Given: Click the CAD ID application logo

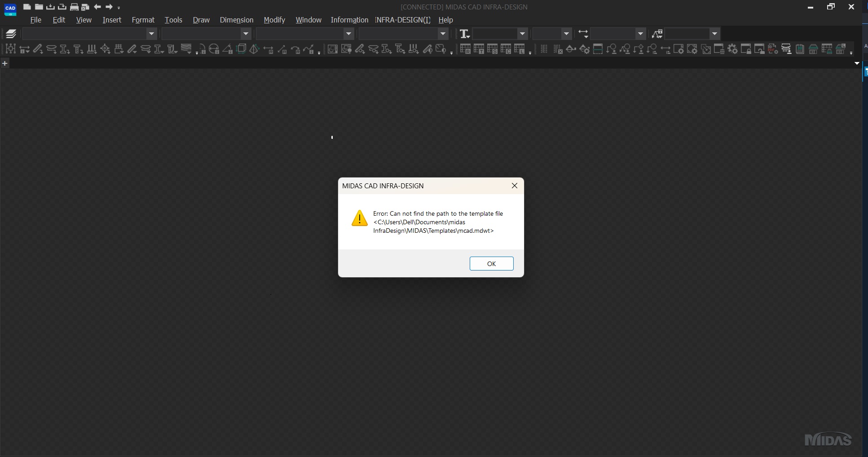Looking at the screenshot, I should click(10, 9).
